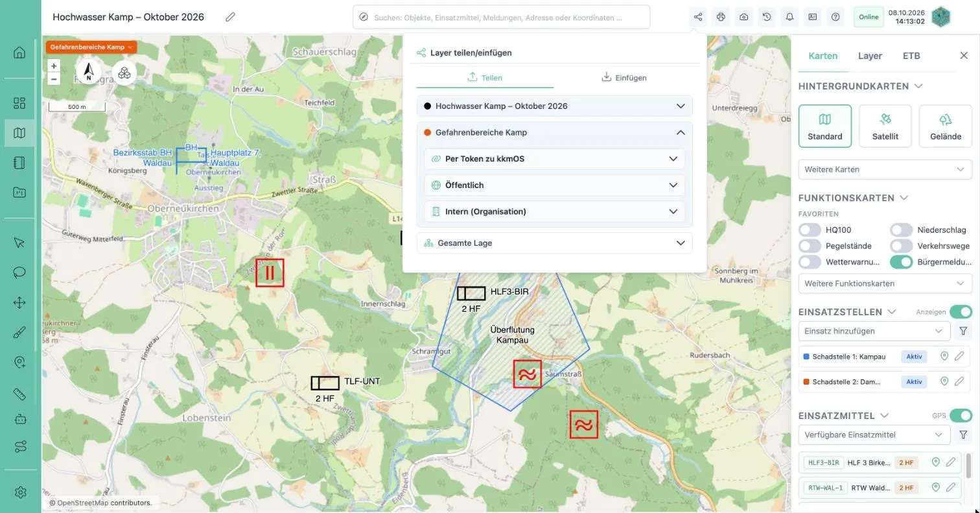Edit the title with pencil icon

tap(230, 17)
